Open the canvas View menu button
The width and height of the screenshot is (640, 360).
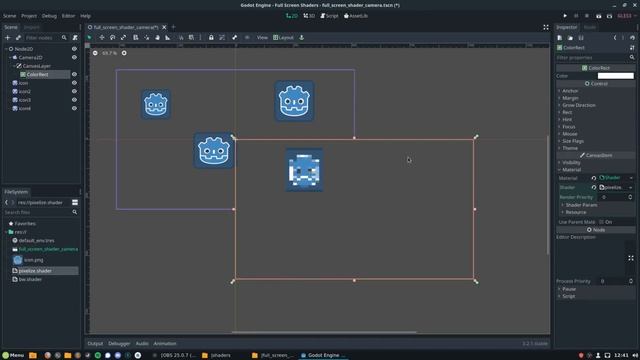click(262, 38)
